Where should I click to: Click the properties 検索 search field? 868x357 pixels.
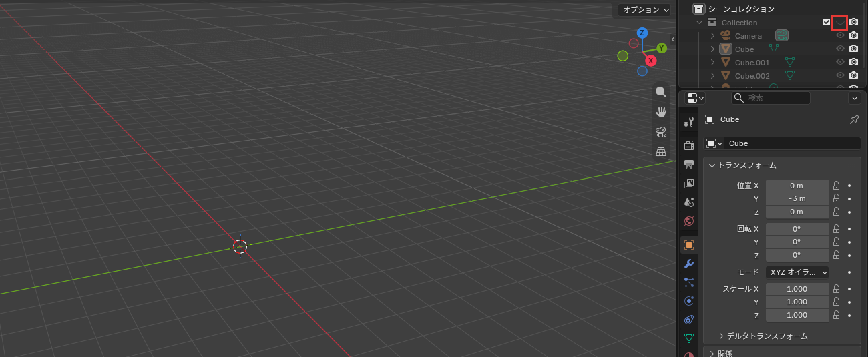click(x=771, y=98)
